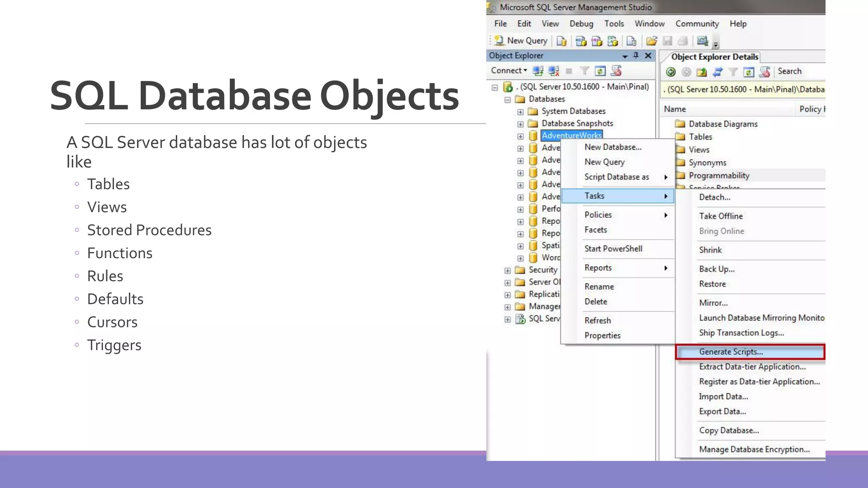Image resolution: width=868 pixels, height=488 pixels.
Task: Expand the Security folder node
Action: (x=508, y=270)
